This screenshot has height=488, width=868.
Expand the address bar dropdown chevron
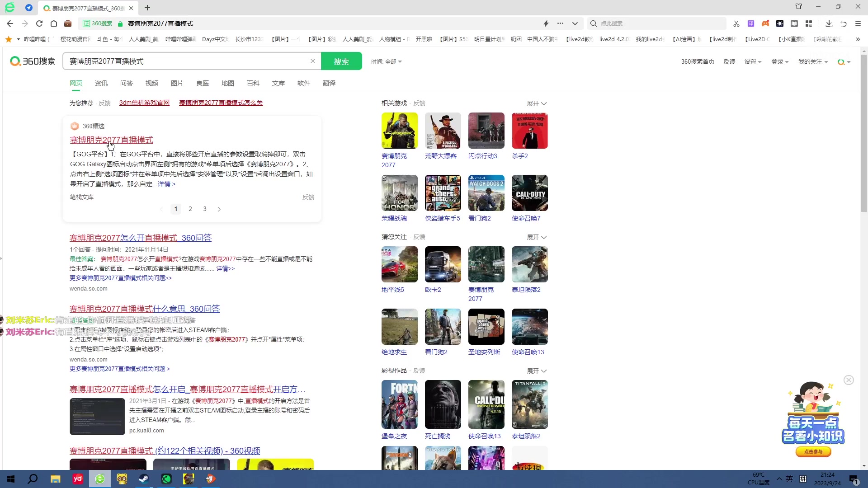575,23
